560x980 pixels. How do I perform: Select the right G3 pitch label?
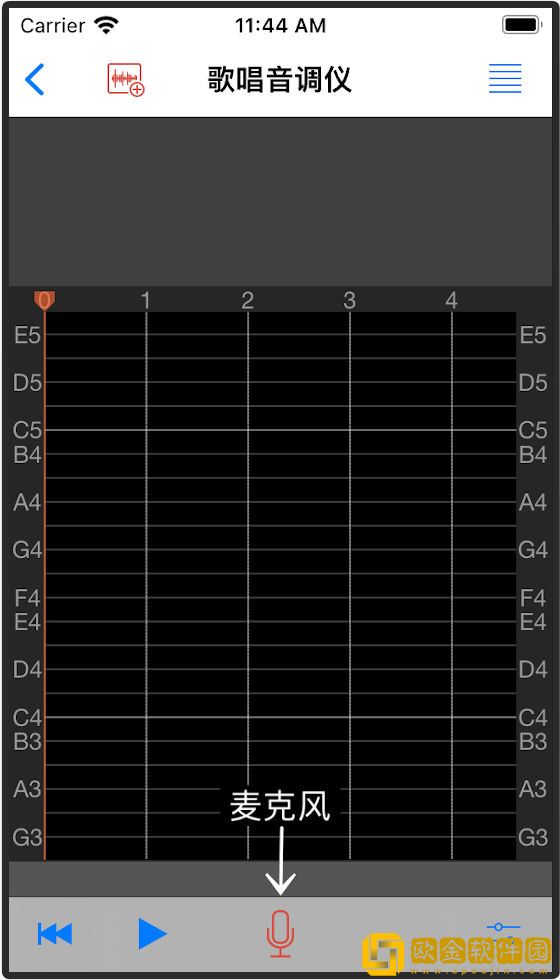[533, 837]
